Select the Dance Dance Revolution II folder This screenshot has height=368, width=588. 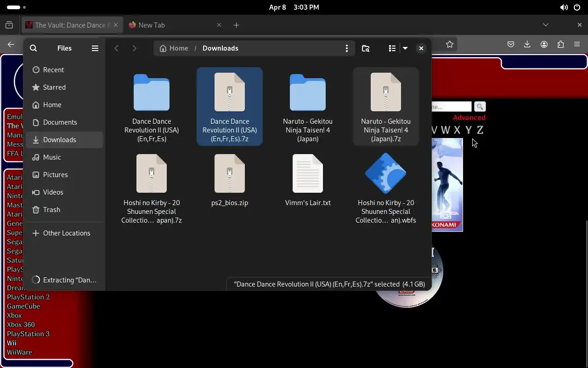(x=152, y=107)
